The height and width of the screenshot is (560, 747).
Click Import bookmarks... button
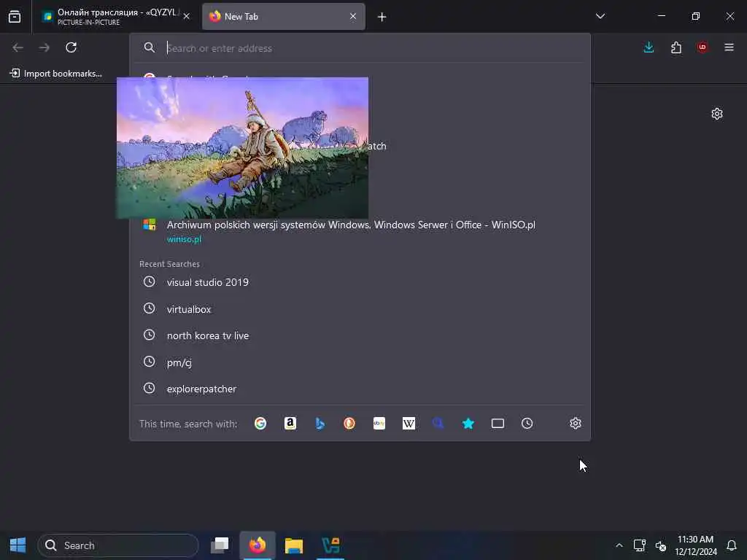pyautogui.click(x=56, y=74)
